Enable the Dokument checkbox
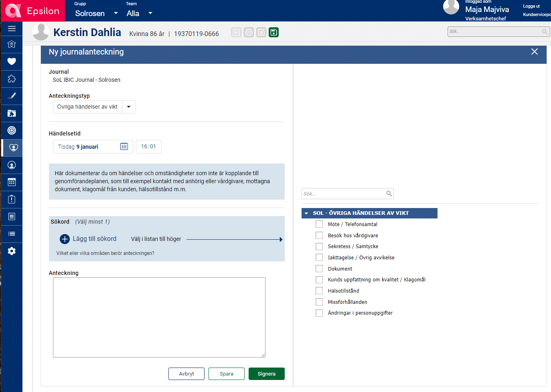 (319, 269)
